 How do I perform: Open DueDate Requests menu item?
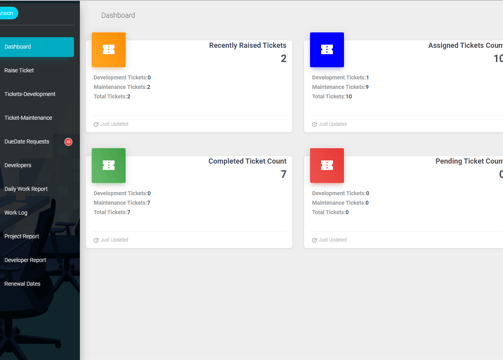coord(27,142)
